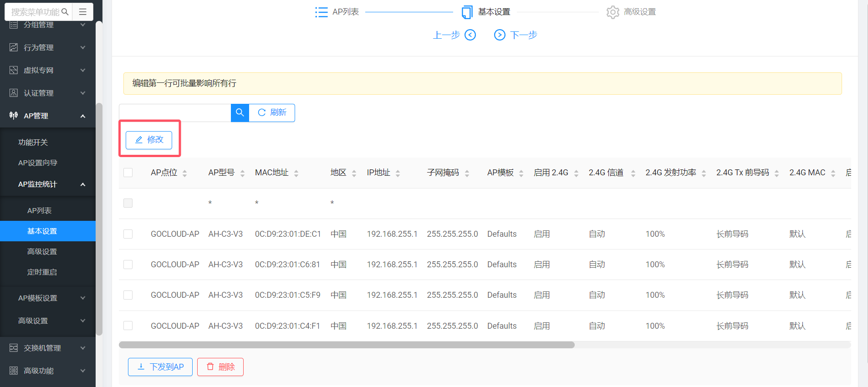Viewport: 868px width, 387px height.
Task: Click the 删除 delete button
Action: 220,367
